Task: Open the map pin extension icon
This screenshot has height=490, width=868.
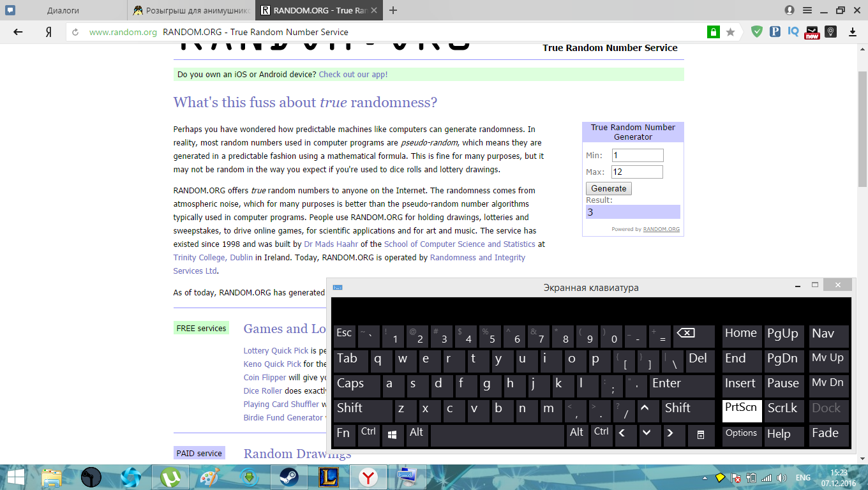Action: pyautogui.click(x=830, y=31)
